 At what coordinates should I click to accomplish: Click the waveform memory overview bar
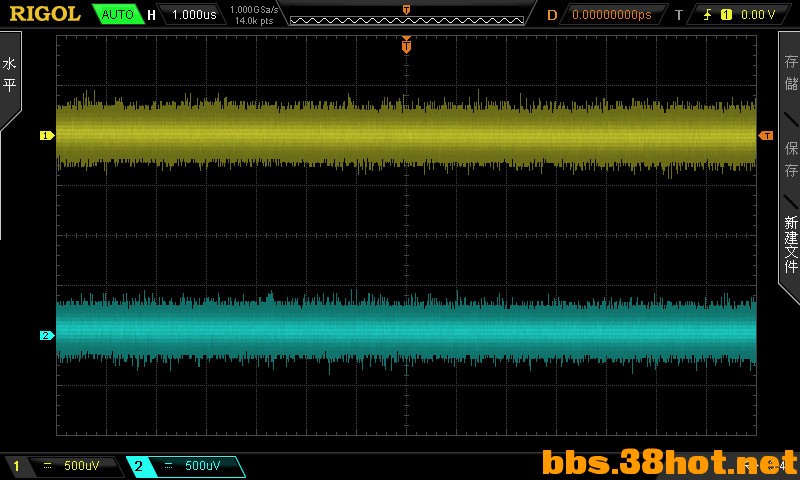[x=407, y=20]
